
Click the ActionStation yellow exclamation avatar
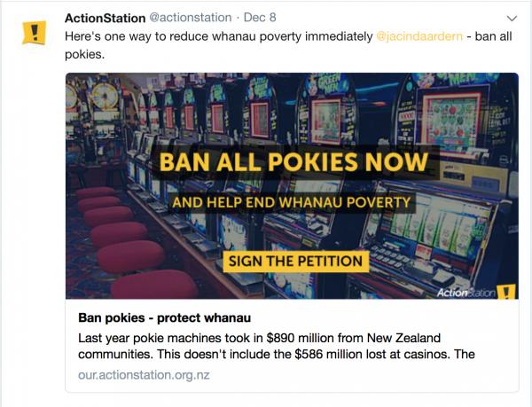point(34,33)
